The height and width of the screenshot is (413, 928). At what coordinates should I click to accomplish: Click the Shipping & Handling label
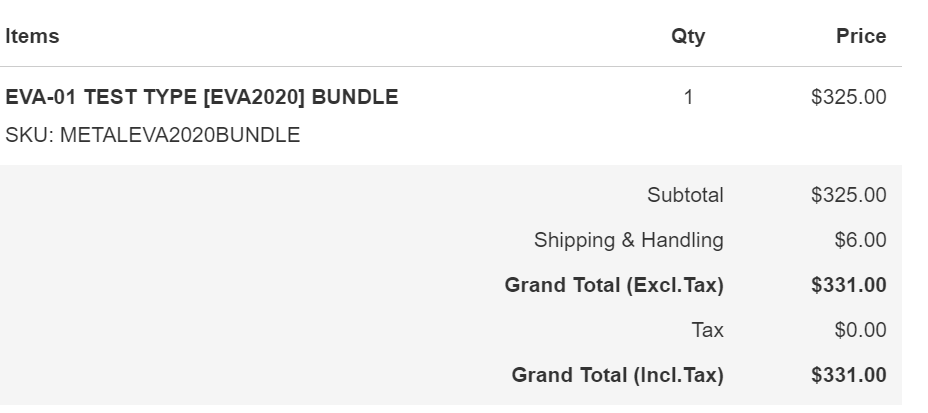(x=629, y=240)
